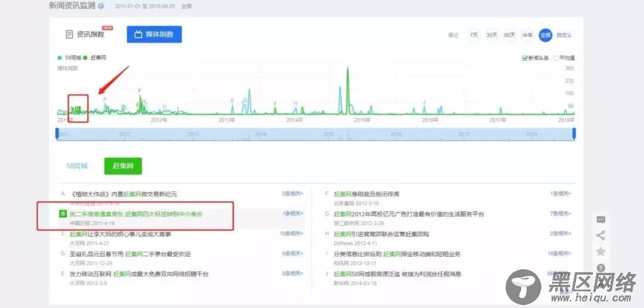The height and width of the screenshot is (308, 644).
Task: Click chart marker F above green peak
Action: pos(140,91)
